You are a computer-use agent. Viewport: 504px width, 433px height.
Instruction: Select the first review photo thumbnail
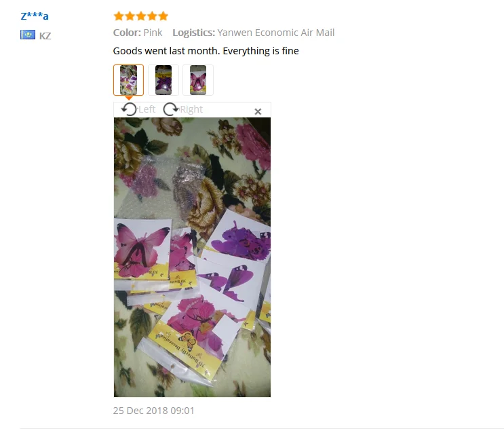point(129,80)
